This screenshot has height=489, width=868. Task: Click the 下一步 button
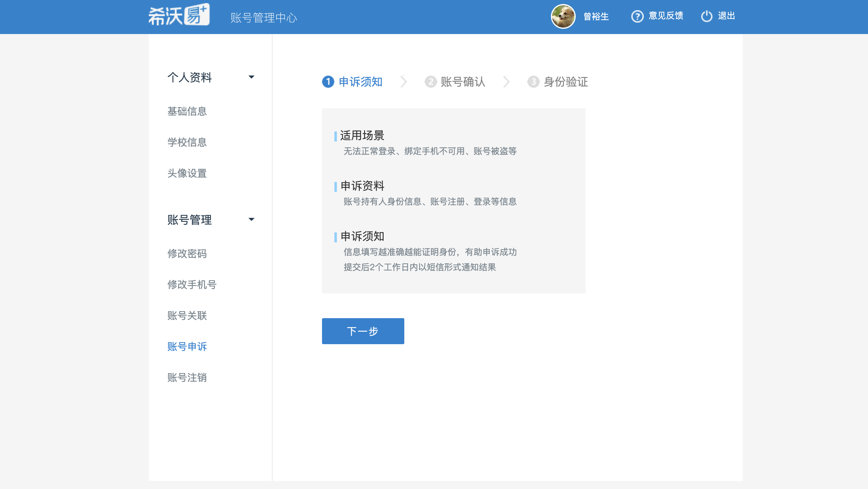[363, 331]
